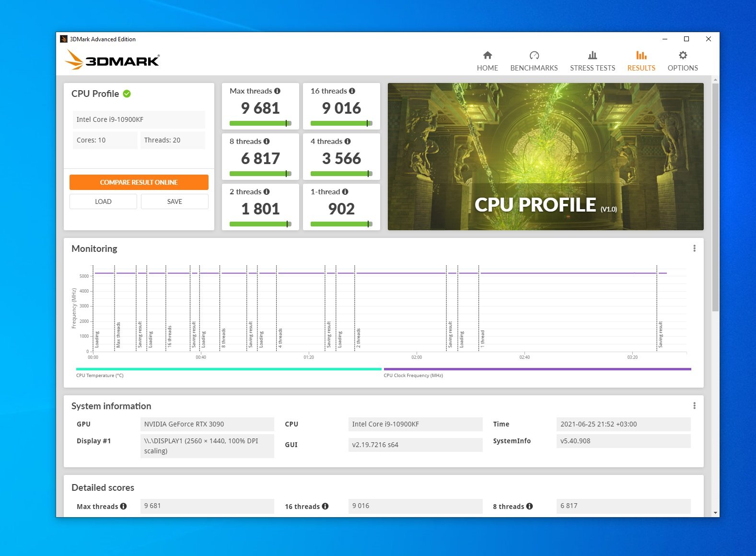The width and height of the screenshot is (756, 556).
Task: Click the 1 thread marker on monitoring chart
Action: click(483, 338)
